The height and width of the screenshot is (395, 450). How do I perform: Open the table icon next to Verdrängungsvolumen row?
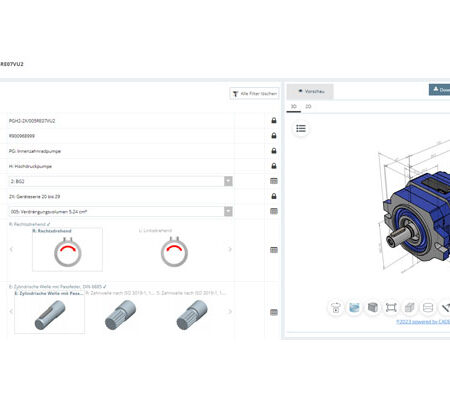(x=274, y=211)
